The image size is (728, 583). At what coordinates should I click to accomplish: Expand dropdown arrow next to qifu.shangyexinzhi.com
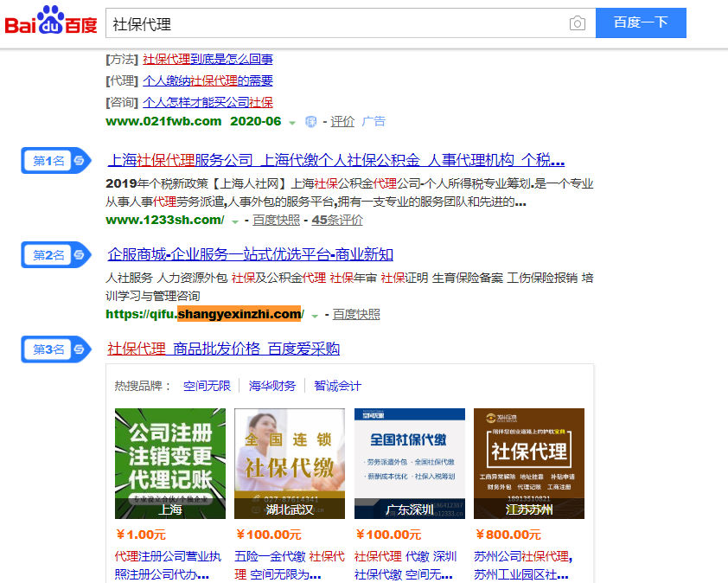click(315, 316)
